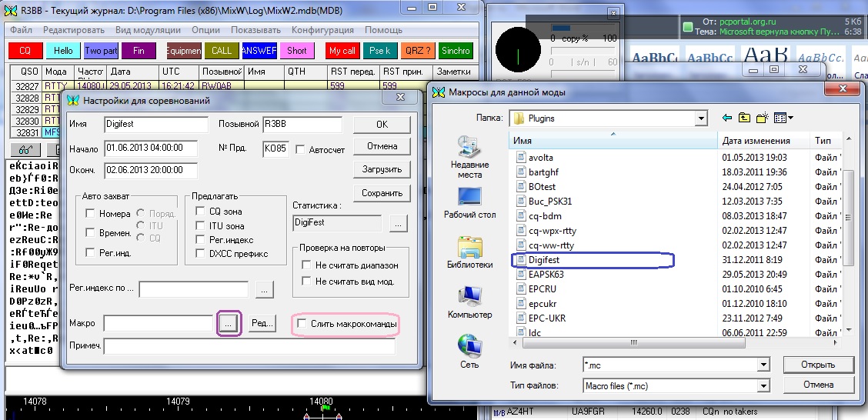
Task: Click the Загрузить button
Action: [382, 169]
